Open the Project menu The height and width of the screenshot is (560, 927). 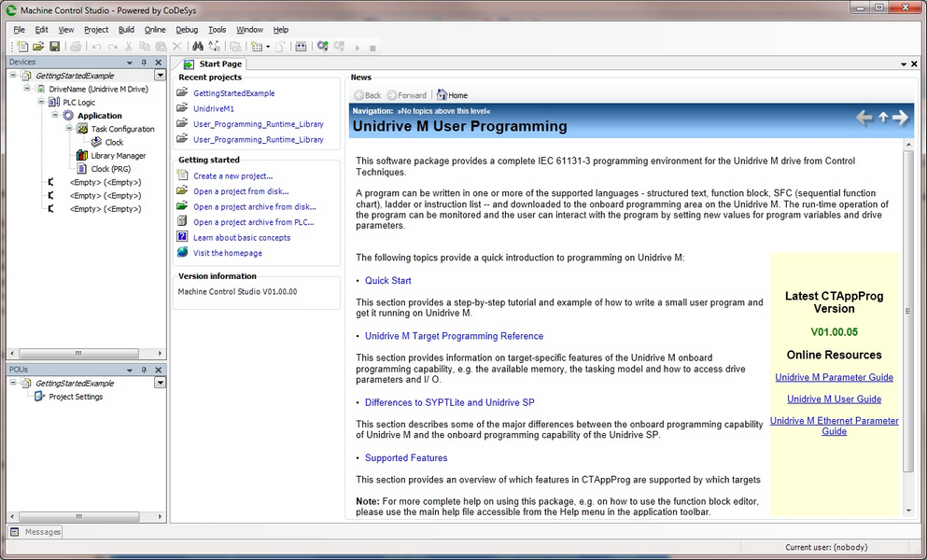96,30
